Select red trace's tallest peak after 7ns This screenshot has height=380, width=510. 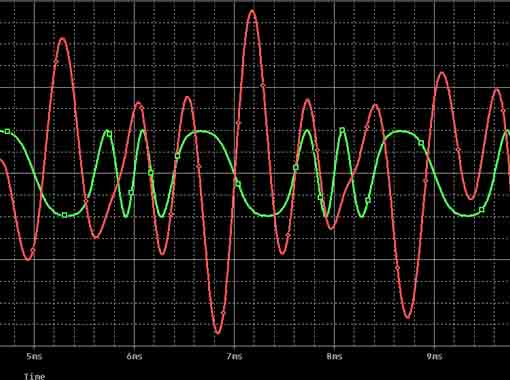[x=252, y=12]
